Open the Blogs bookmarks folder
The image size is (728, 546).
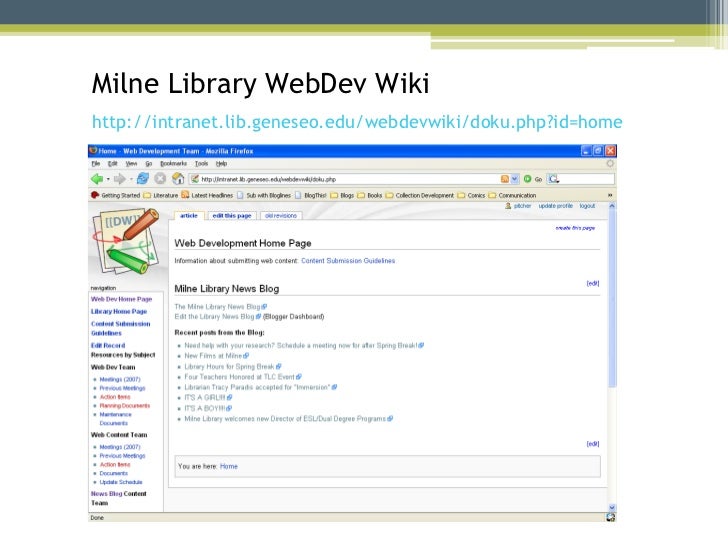342,195
